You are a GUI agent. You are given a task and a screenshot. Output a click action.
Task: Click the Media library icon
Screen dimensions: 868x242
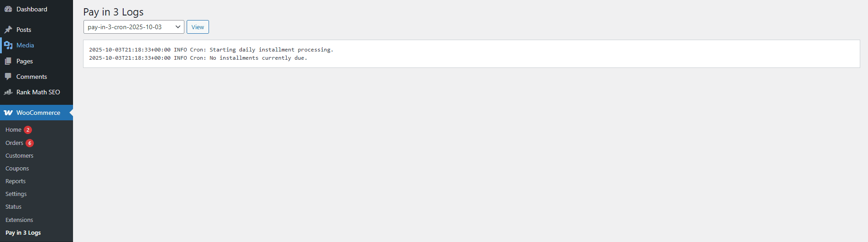click(8, 45)
